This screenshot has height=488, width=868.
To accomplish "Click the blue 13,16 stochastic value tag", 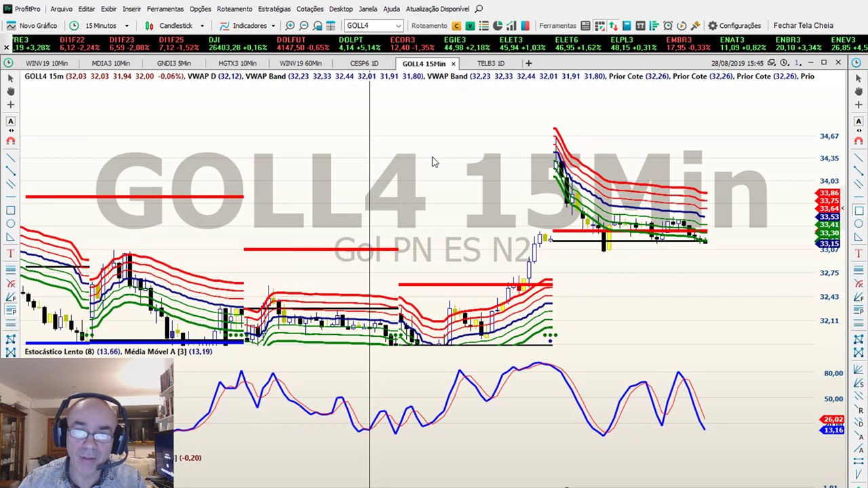I will tap(833, 430).
